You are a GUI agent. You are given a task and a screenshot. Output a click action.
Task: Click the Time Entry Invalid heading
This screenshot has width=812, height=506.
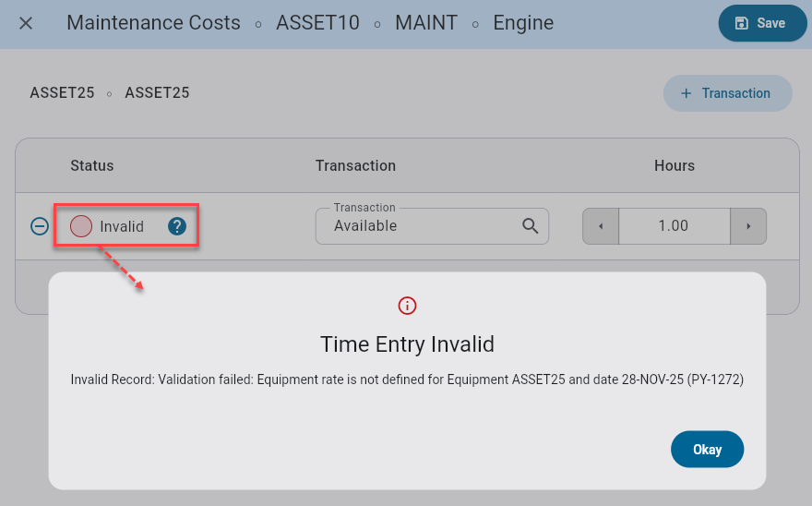[407, 344]
